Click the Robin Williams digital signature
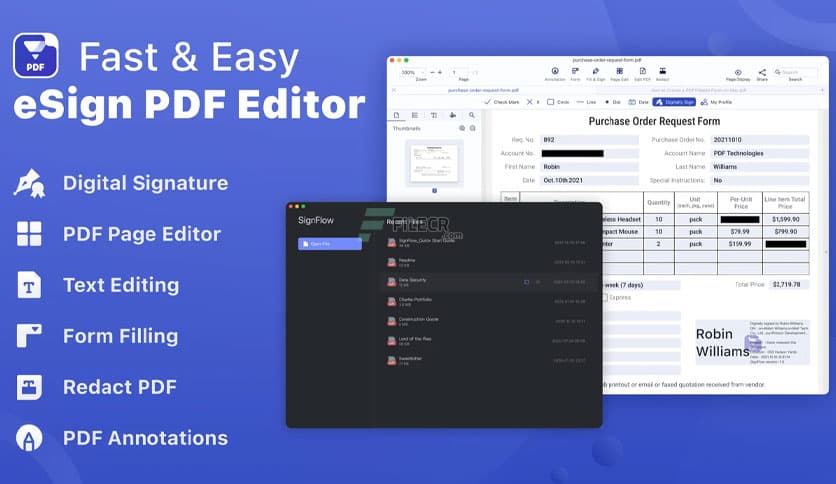 752,342
